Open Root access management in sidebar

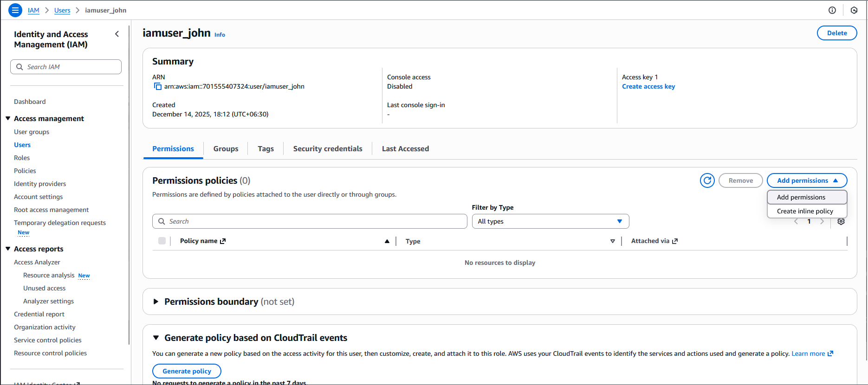51,210
